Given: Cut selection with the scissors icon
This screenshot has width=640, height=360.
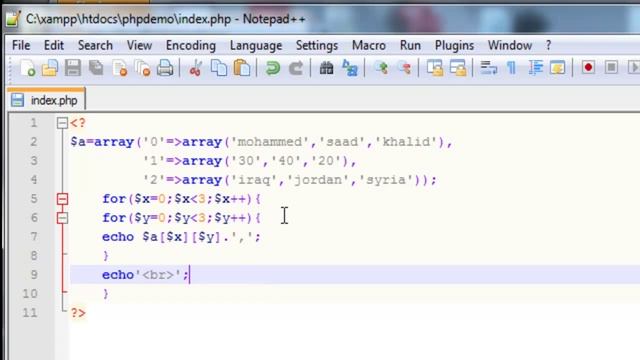Looking at the screenshot, I should pyautogui.click(x=196, y=68).
